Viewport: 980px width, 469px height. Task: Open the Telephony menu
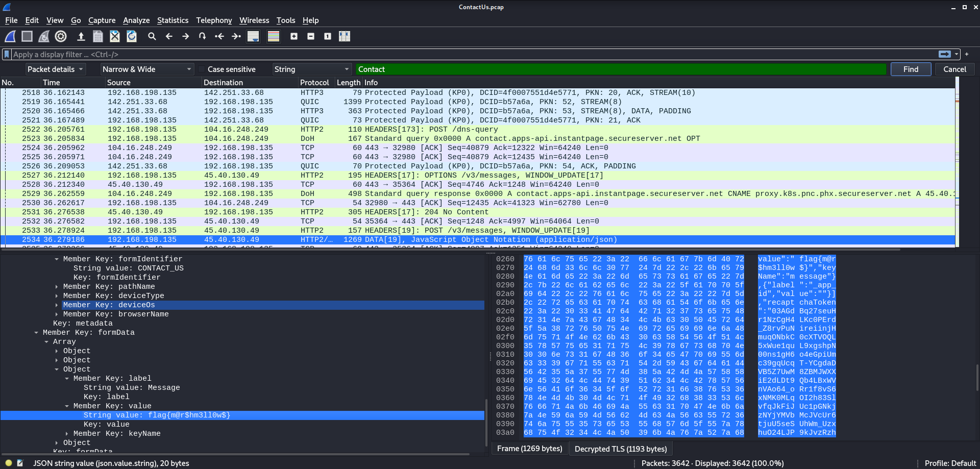pos(214,20)
